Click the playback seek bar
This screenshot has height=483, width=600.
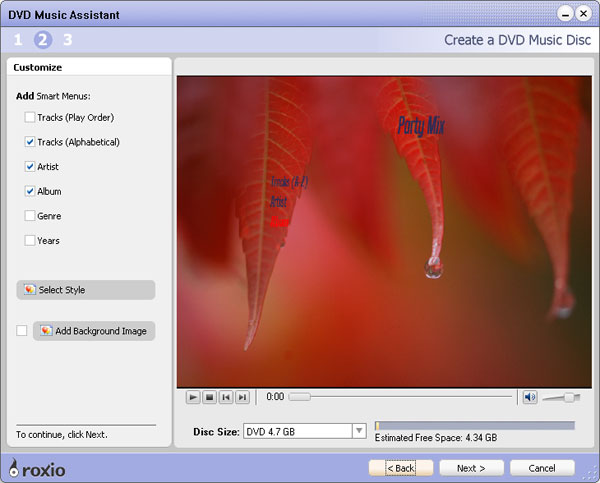(x=400, y=397)
